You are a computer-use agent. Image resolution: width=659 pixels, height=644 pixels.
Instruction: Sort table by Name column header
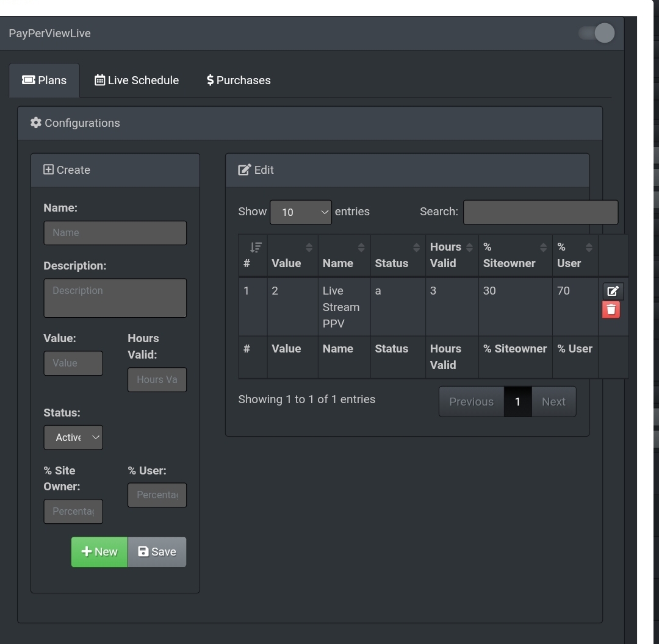[344, 256]
